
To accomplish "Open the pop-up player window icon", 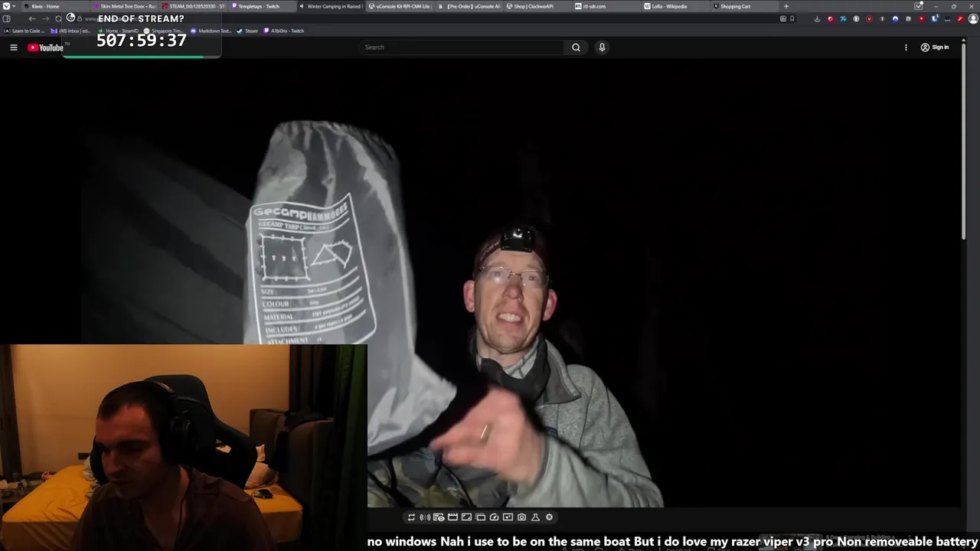I will (480, 517).
